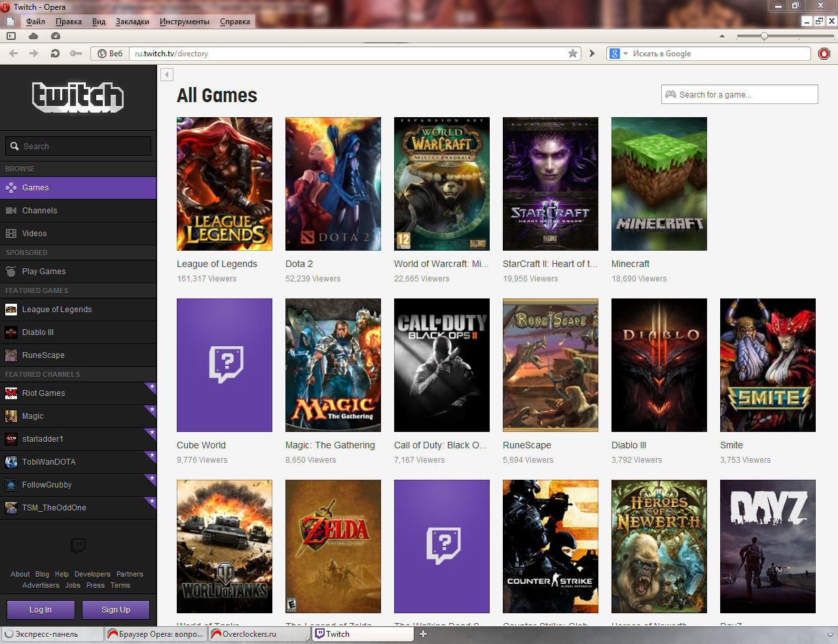Open a new tab with the plus button
The image size is (838, 644).
coord(423,634)
